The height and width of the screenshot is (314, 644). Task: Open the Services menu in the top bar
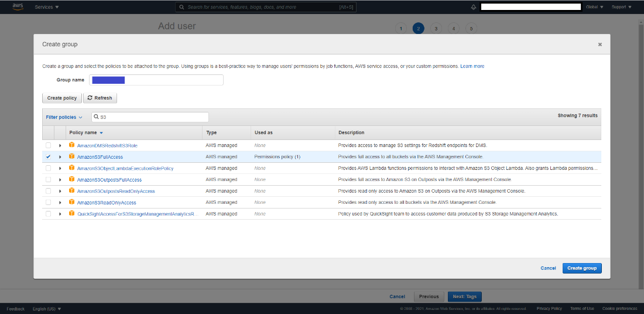click(x=46, y=7)
